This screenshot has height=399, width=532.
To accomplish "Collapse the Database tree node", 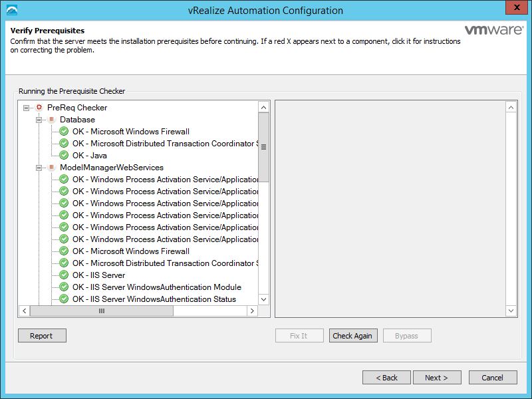I will [39, 120].
